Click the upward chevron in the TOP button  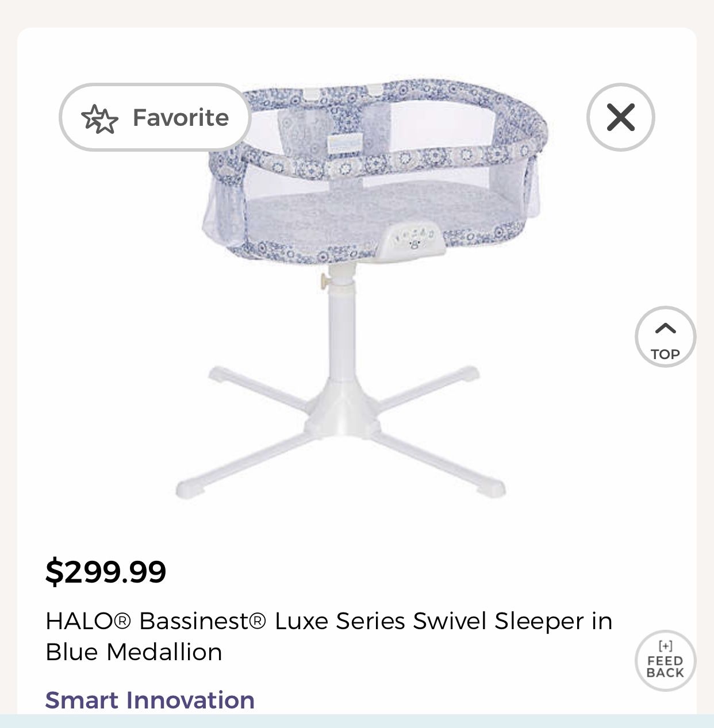tap(666, 328)
